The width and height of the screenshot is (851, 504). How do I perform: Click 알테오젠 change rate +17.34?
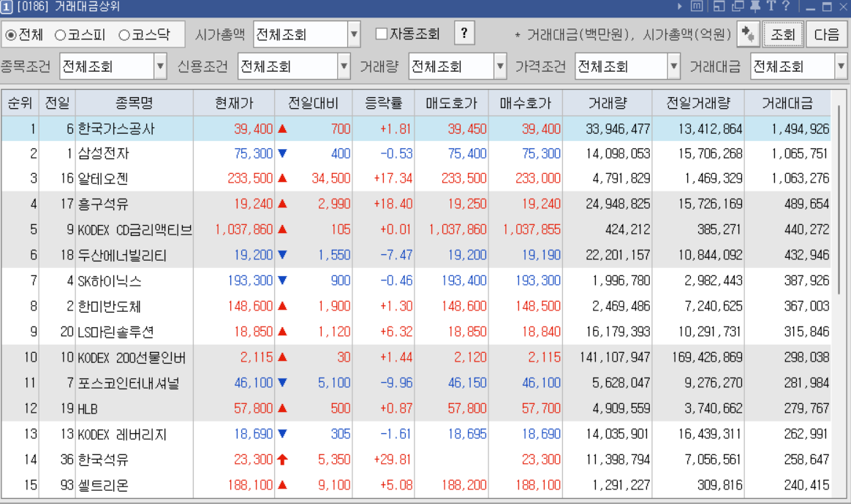pos(393,178)
